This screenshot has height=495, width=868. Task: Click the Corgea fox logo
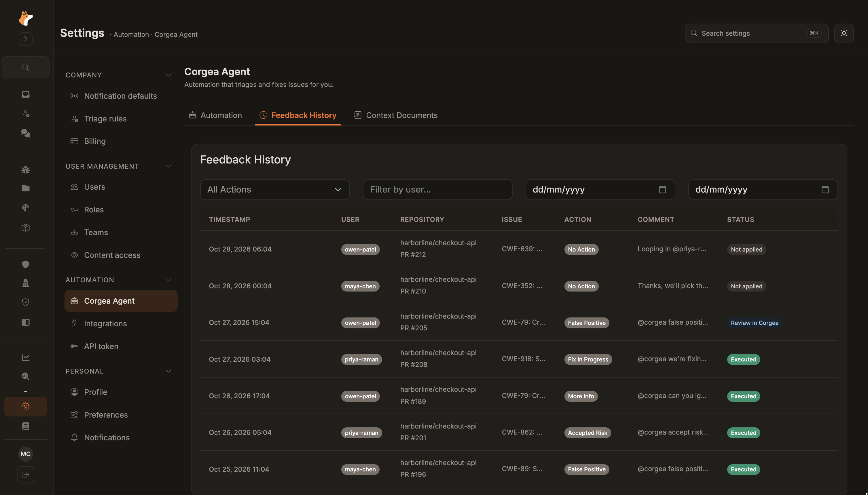[x=26, y=18]
